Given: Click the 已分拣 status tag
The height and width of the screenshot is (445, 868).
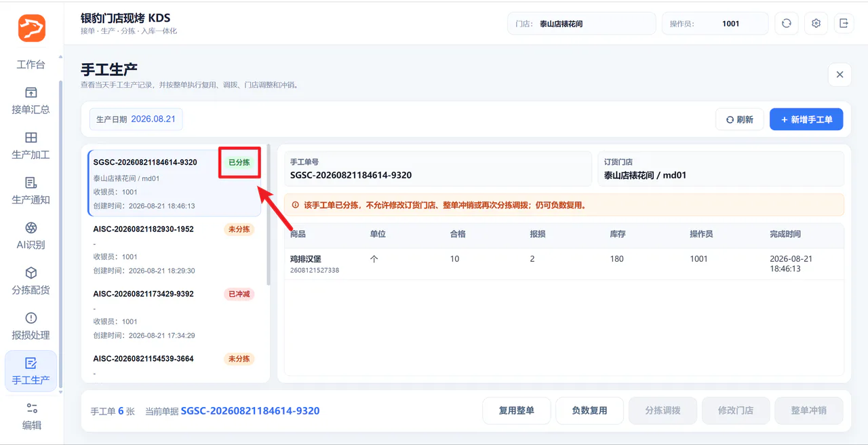Looking at the screenshot, I should click(239, 163).
